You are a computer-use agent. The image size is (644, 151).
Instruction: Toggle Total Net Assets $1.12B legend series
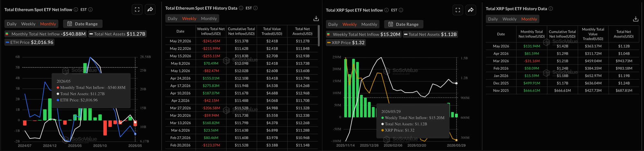click(430, 34)
